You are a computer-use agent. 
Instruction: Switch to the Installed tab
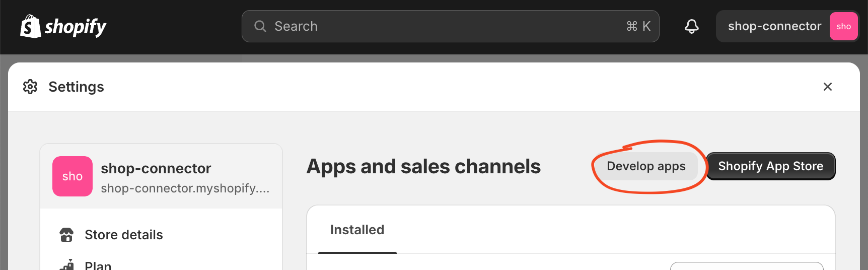pos(357,230)
